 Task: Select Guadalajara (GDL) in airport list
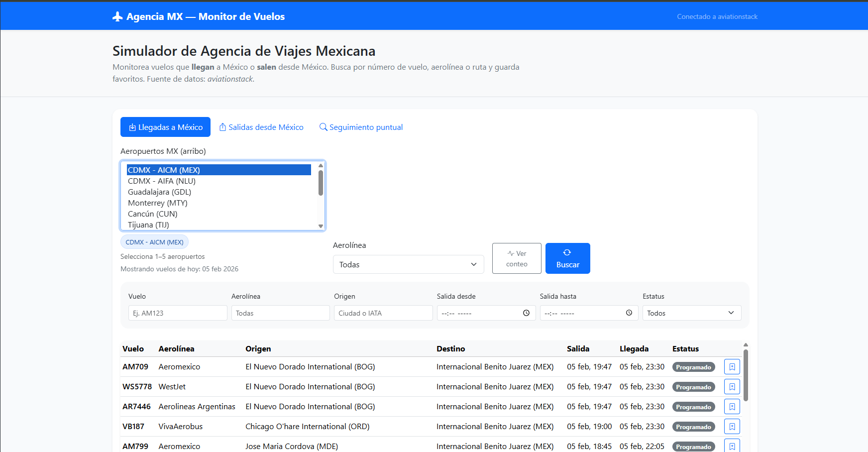pos(159,192)
